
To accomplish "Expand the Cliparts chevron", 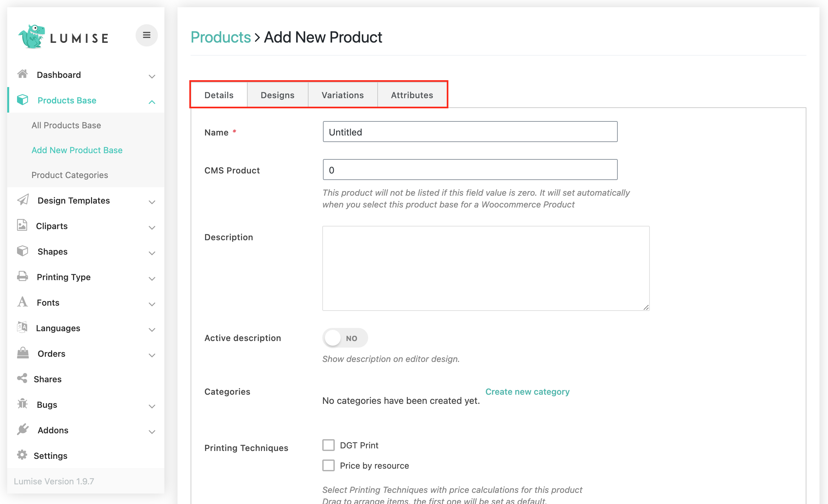I will [152, 227].
